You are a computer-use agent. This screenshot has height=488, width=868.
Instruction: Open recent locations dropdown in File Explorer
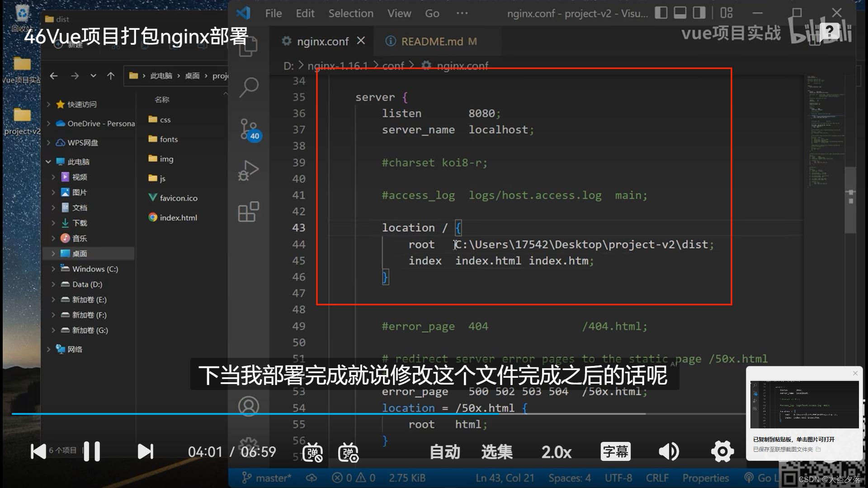pos(93,76)
